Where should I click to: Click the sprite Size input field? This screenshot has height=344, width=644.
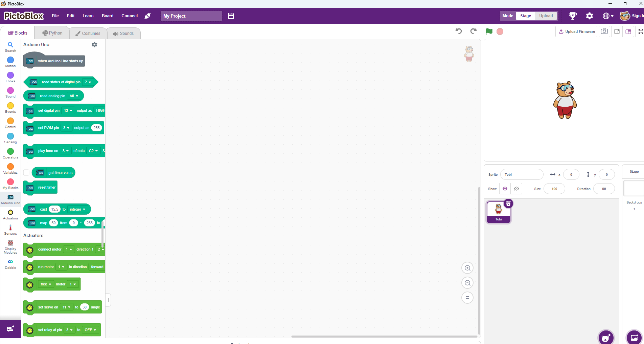click(x=554, y=189)
